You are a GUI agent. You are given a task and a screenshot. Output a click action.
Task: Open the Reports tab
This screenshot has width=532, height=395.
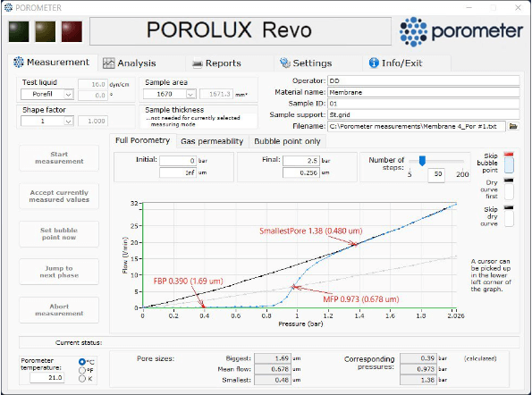230,63
